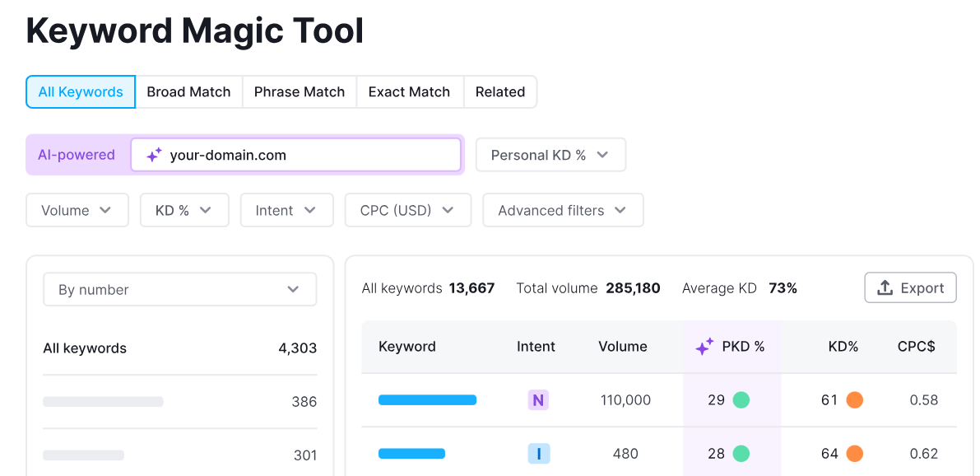Sort by the PKD % column header
The width and height of the screenshot is (980, 476).
pyautogui.click(x=730, y=347)
